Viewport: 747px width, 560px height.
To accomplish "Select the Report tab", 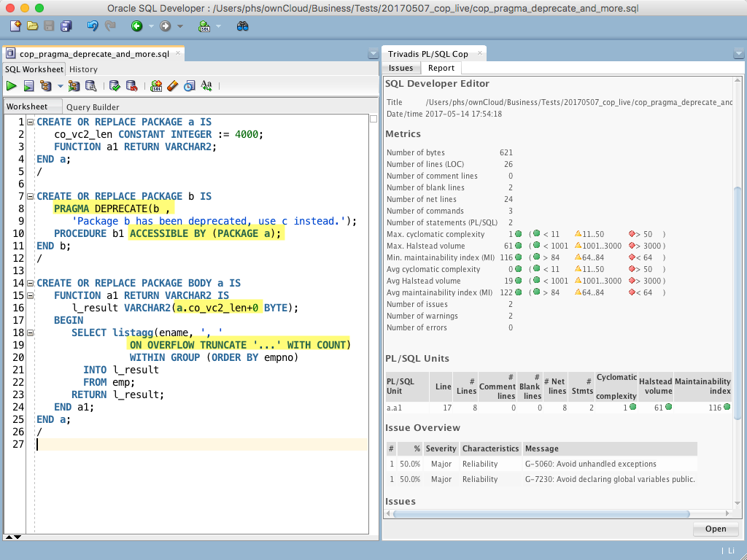I will point(441,68).
